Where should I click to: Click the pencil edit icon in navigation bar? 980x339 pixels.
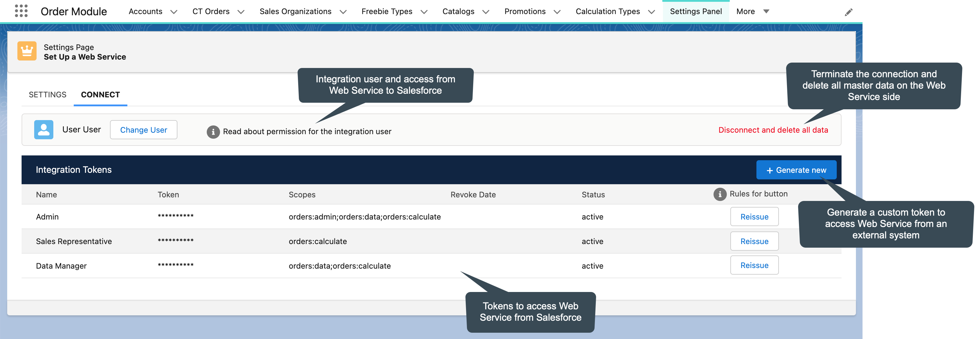coord(848,12)
